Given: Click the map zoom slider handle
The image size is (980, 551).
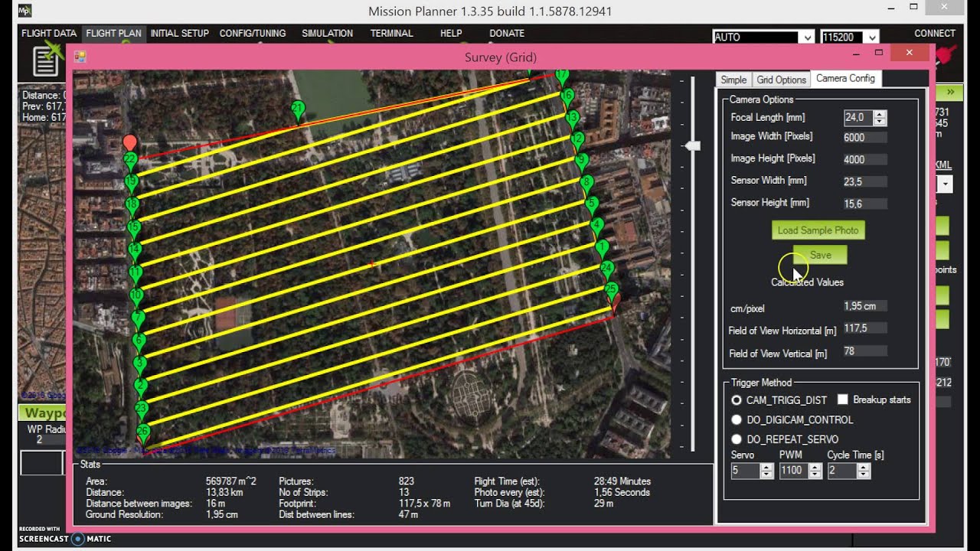Looking at the screenshot, I should [x=693, y=145].
